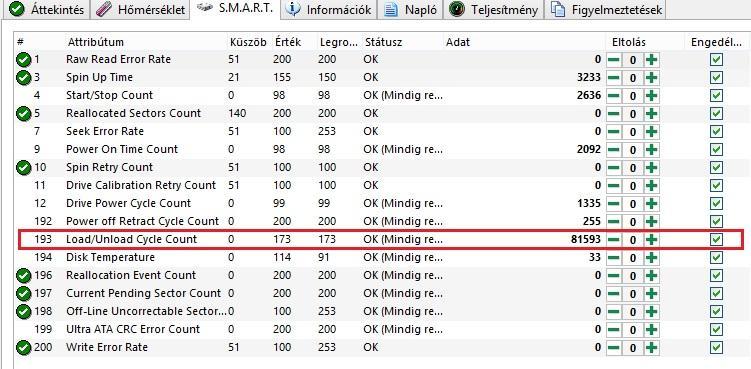Screen dimensions: 751x369
Task: Toggle enable checkbox for Raw Read Error Rate
Action: 717,60
